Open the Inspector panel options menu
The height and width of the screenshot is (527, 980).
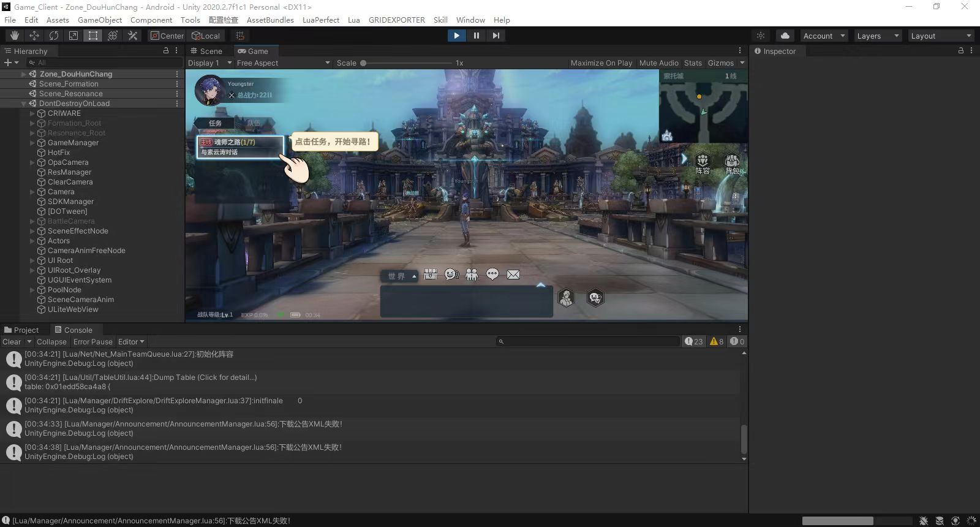pos(971,51)
